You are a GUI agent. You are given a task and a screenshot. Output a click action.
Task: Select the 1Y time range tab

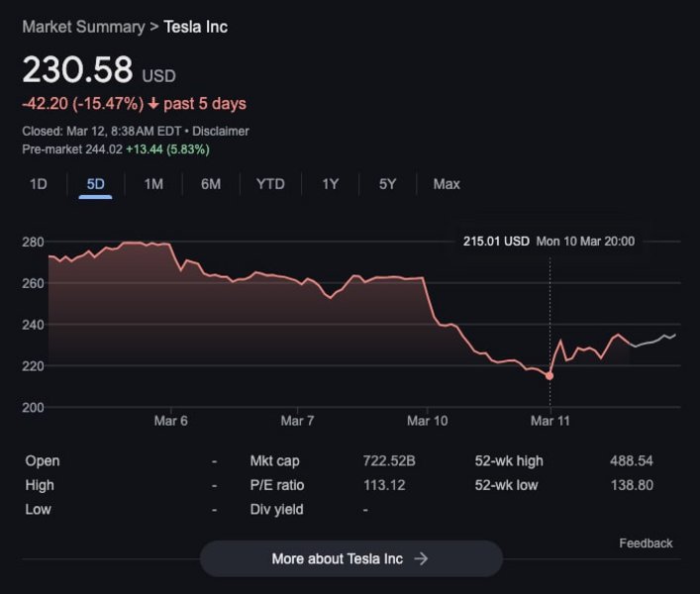click(x=331, y=184)
